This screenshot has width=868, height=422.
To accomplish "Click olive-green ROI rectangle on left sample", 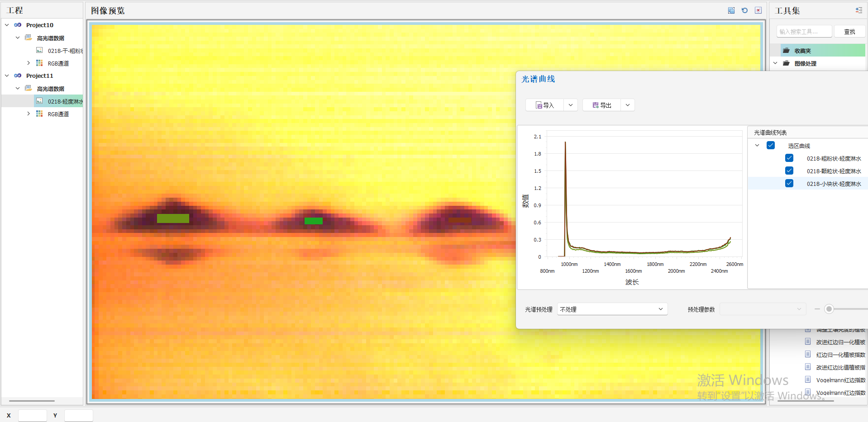I will [173, 218].
